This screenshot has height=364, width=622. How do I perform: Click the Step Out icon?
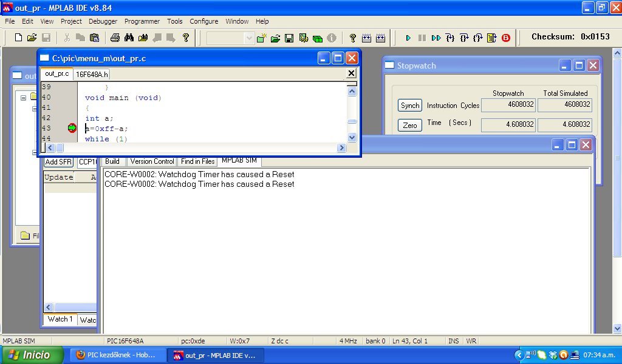pyautogui.click(x=477, y=38)
